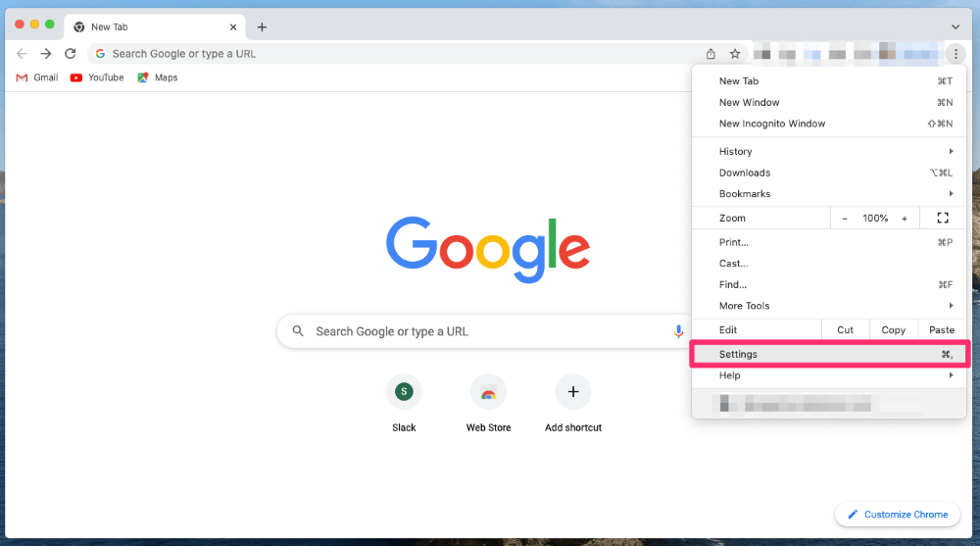Select New Tab from the menu
Viewport: 980px width, 546px height.
click(829, 81)
